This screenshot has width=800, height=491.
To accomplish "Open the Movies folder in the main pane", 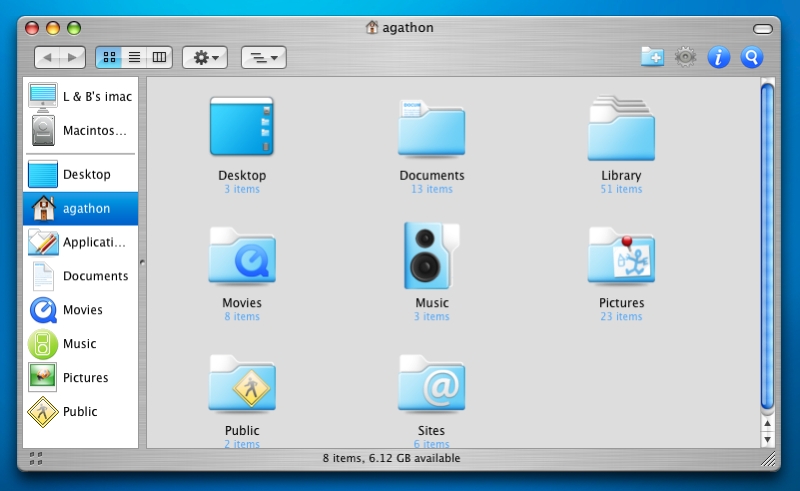I will pos(241,256).
